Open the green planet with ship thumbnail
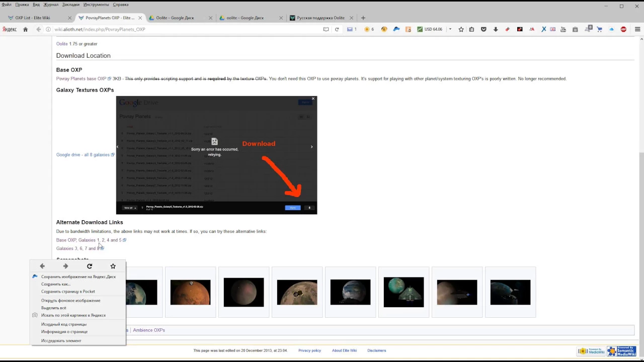Screen dimensions: 644x362 pyautogui.click(x=404, y=292)
